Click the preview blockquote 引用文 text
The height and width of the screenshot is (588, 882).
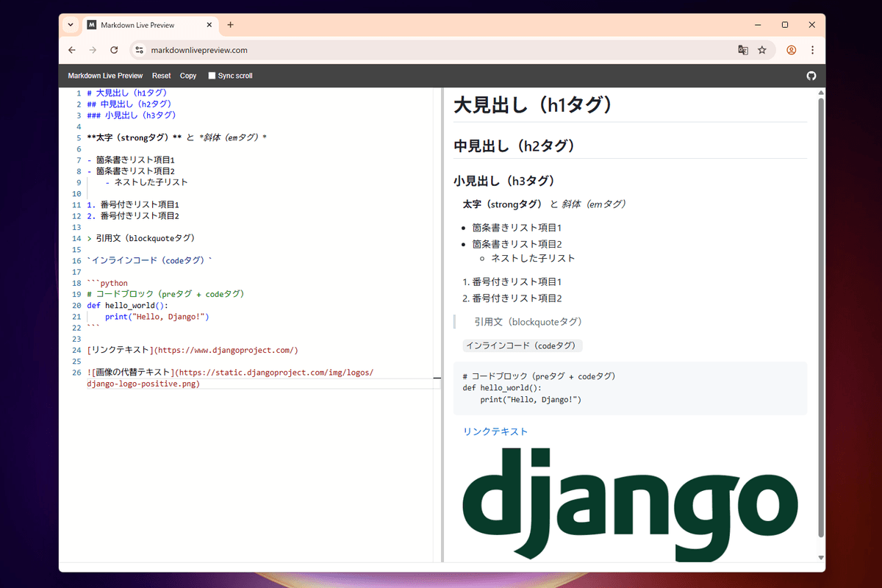(528, 322)
